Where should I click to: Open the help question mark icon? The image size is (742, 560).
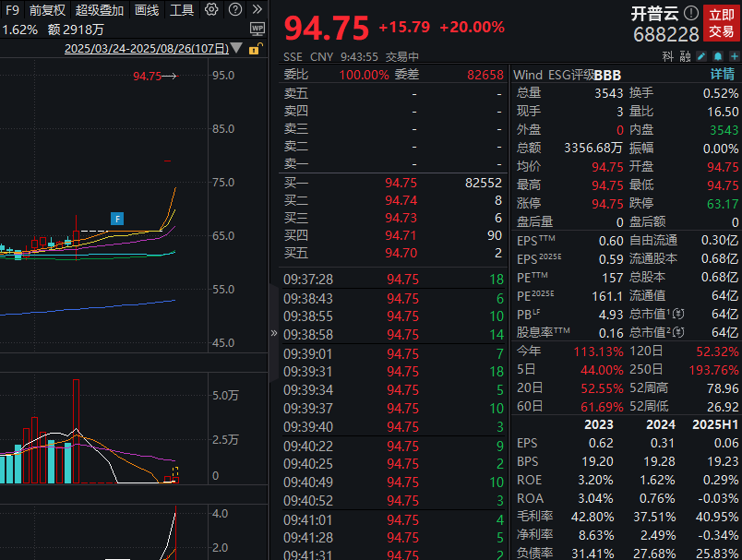pos(235,9)
